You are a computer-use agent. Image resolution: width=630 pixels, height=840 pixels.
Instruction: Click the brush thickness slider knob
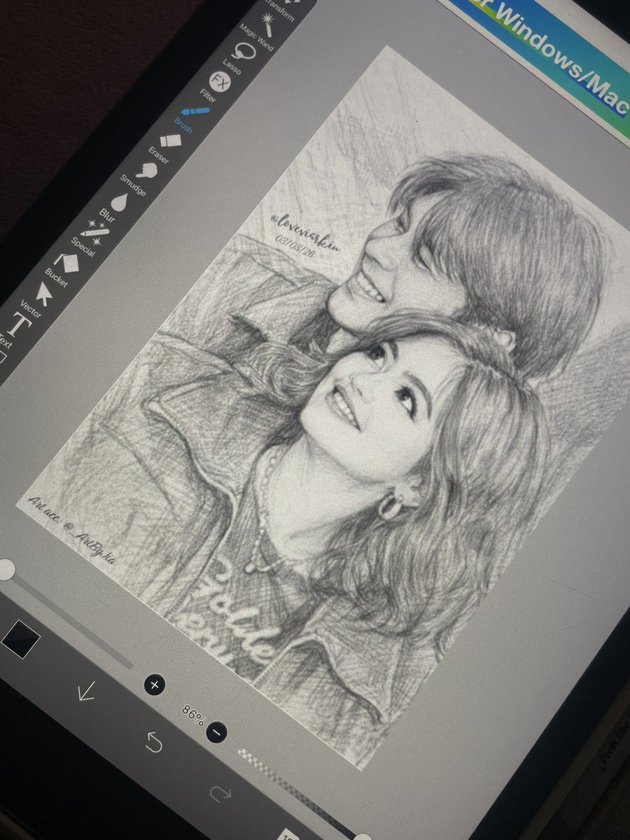tap(6, 569)
